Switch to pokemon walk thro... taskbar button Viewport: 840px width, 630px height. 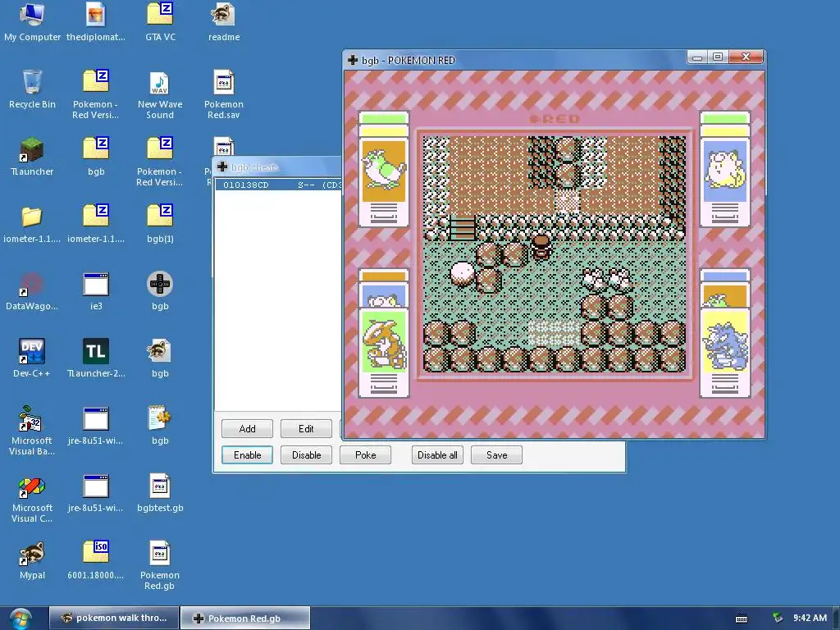click(x=113, y=618)
